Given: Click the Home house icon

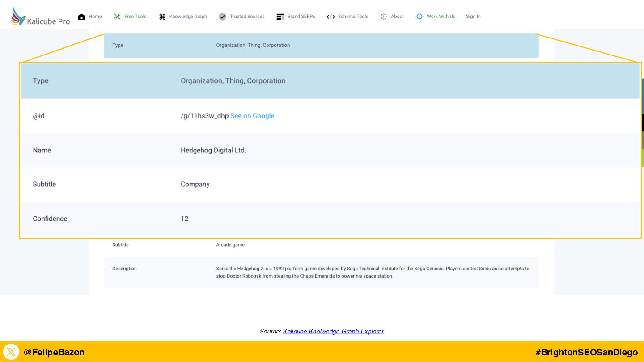Looking at the screenshot, I should coord(81,17).
